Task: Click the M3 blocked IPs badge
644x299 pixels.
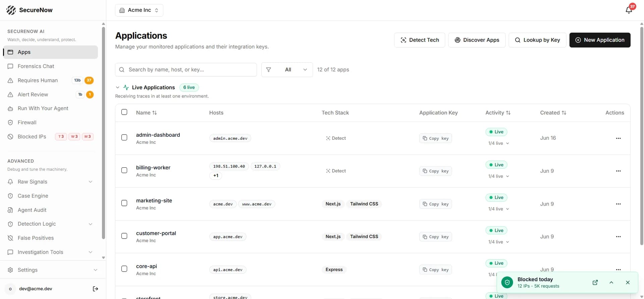Action: [88, 136]
